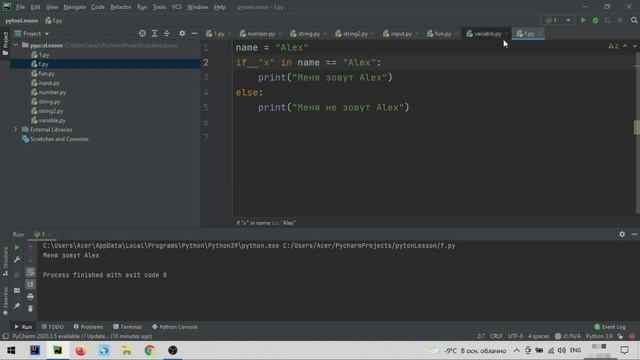Image resolution: width=640 pixels, height=360 pixels.
Task: Change CRLF line separator in status bar
Action: pyautogui.click(x=496, y=336)
